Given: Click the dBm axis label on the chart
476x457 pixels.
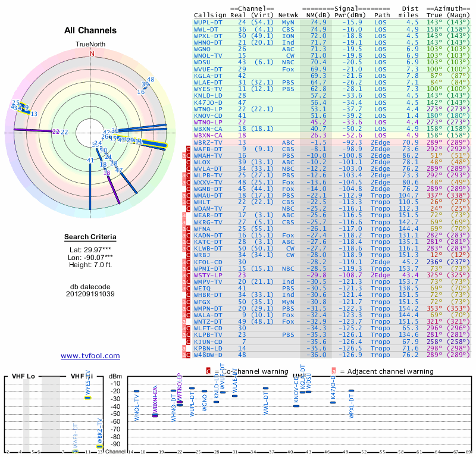Looking at the screenshot, I should click(x=115, y=376).
